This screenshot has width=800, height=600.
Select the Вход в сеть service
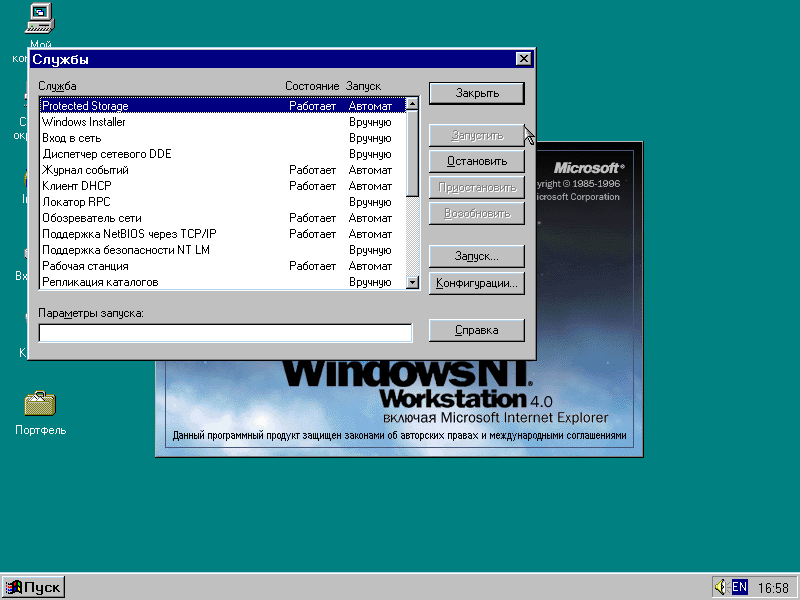click(222, 138)
